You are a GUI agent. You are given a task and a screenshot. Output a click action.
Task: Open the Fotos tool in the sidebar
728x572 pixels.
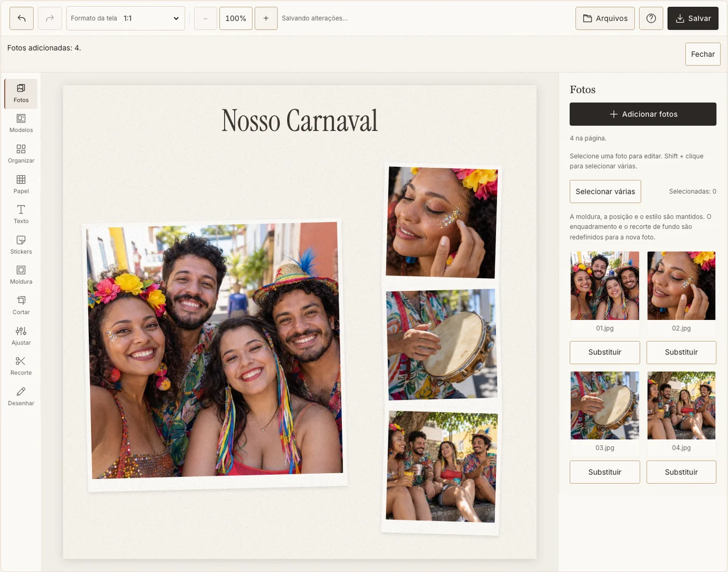21,93
